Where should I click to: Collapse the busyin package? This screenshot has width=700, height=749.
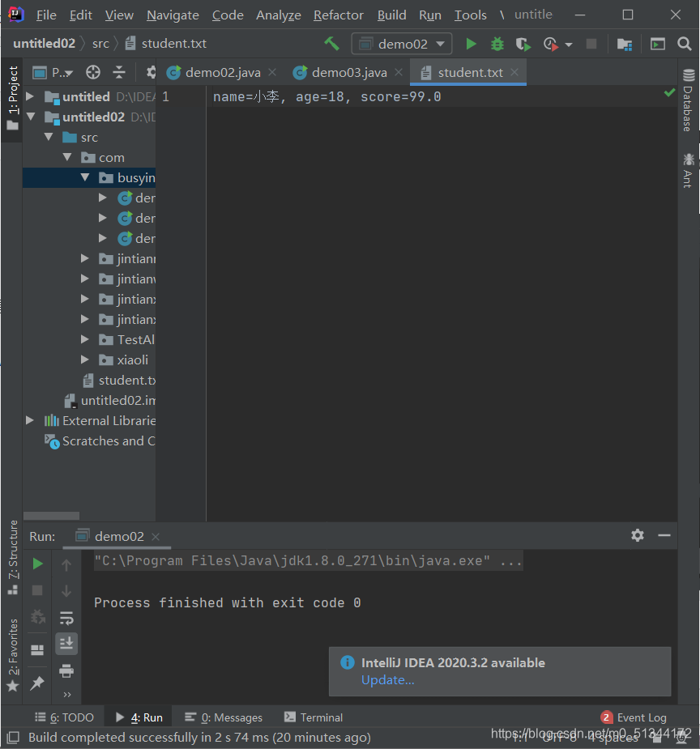click(x=85, y=177)
